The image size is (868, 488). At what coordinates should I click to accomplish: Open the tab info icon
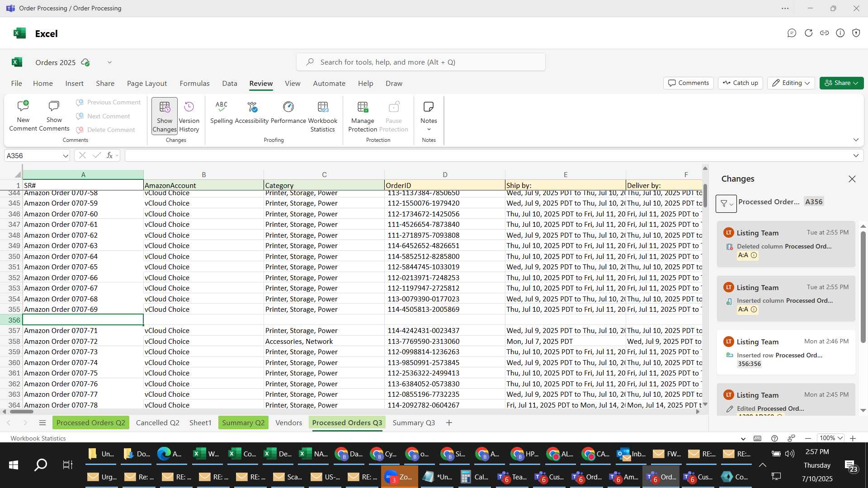pos(840,33)
